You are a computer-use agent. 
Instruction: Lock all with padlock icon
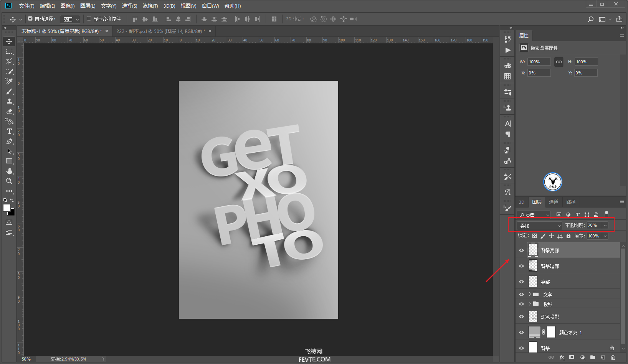(569, 236)
